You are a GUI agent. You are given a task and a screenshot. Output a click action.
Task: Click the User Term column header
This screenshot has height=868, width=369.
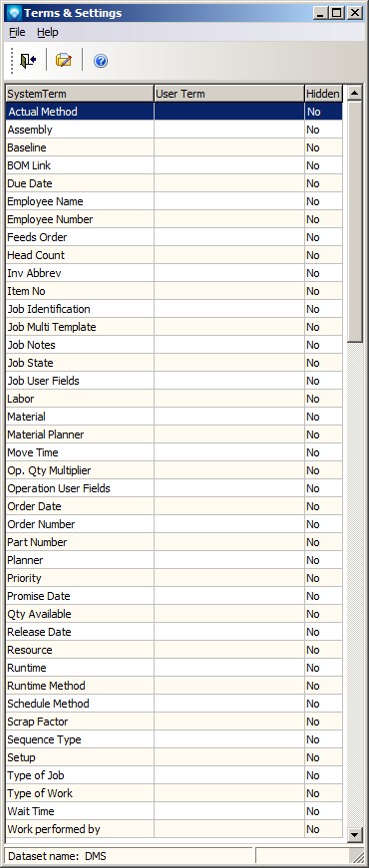228,94
